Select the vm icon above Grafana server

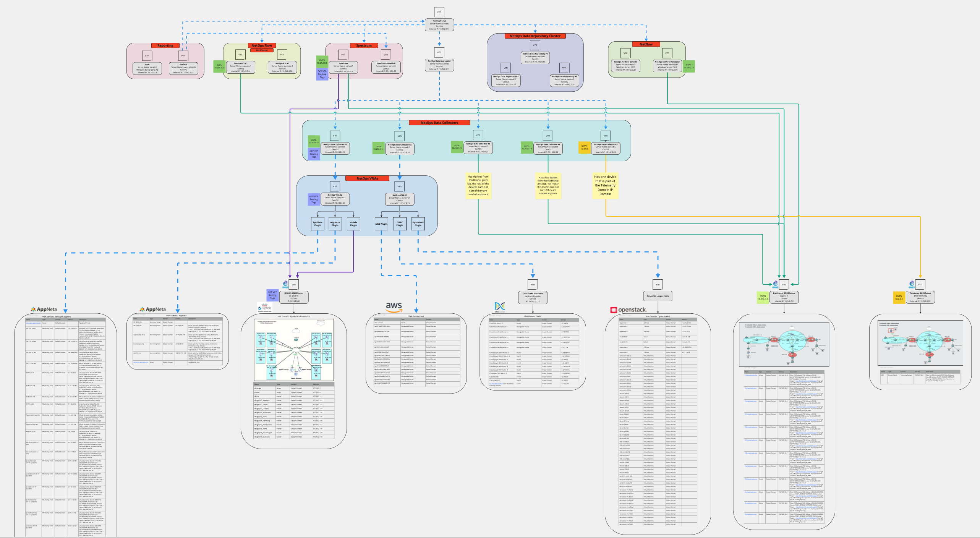coord(183,56)
